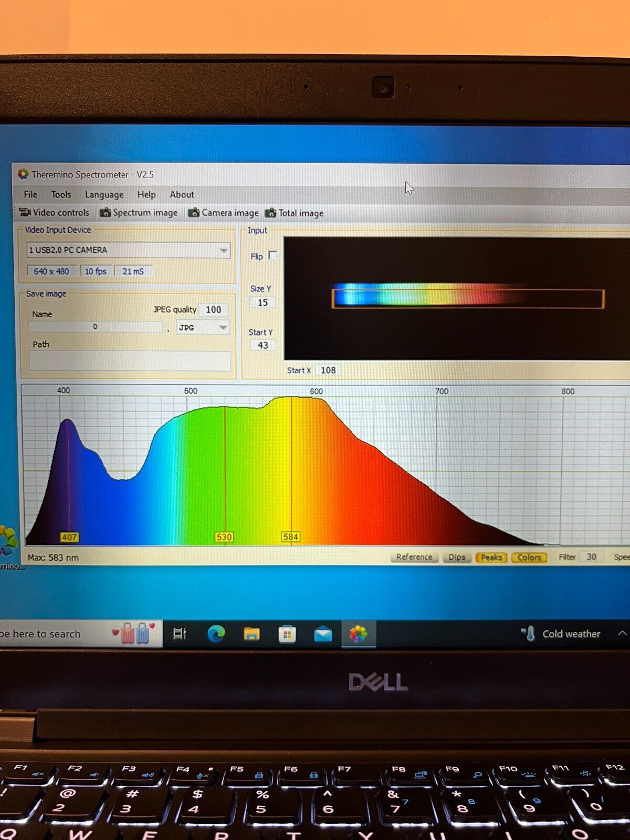Open Microsoft Store from the taskbar
Viewport: 630px width, 840px height.
point(287,634)
